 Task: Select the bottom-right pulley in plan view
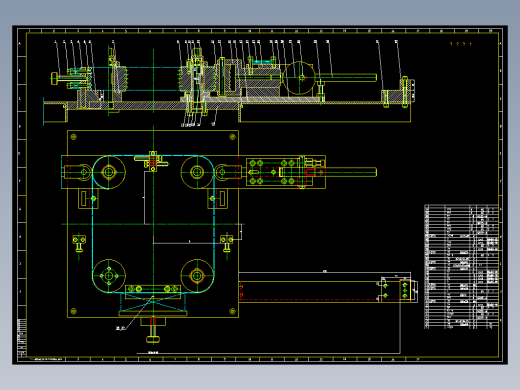click(197, 276)
